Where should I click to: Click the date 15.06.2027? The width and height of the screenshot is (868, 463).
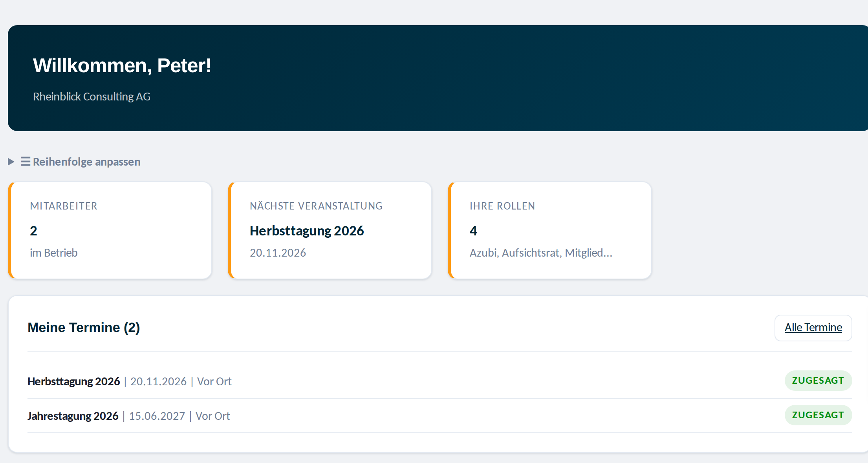[x=157, y=416]
